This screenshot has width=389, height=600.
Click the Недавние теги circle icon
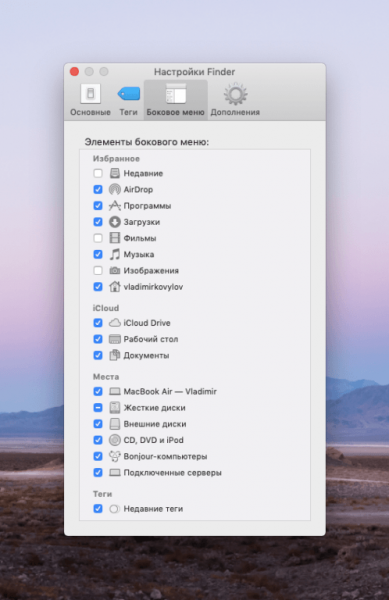coord(115,509)
